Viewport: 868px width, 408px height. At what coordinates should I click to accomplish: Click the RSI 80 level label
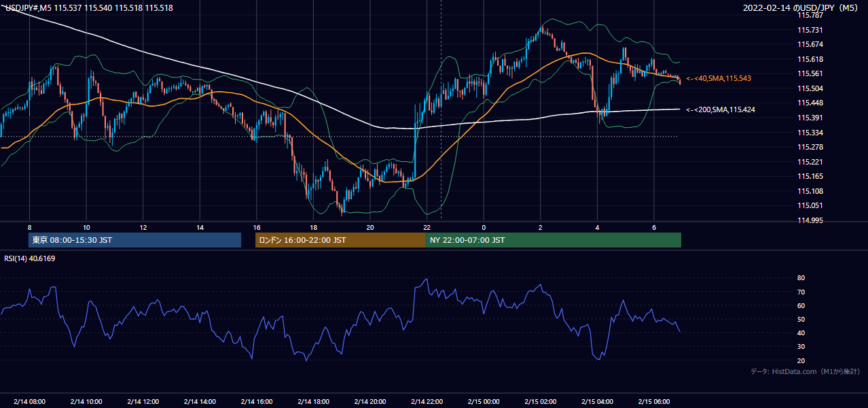click(801, 278)
